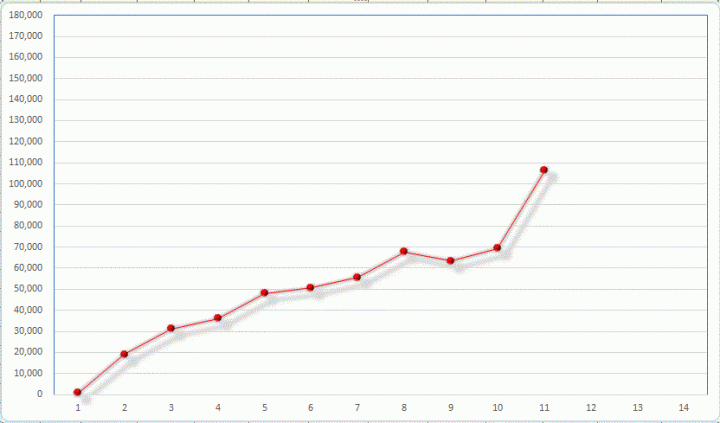Click horizontal axis label 2

[124, 407]
